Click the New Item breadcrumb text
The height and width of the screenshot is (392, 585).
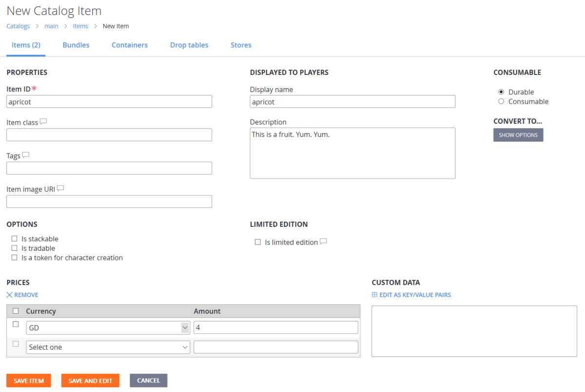[x=116, y=26]
